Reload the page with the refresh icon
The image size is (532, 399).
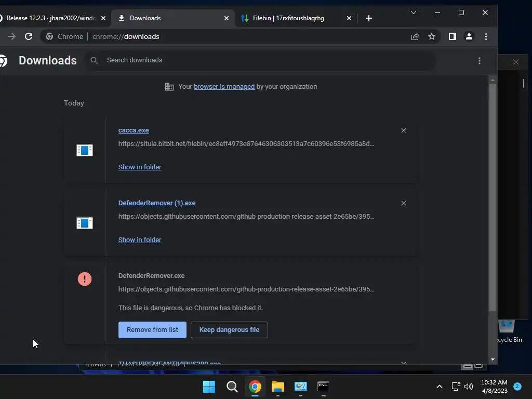[x=29, y=36]
